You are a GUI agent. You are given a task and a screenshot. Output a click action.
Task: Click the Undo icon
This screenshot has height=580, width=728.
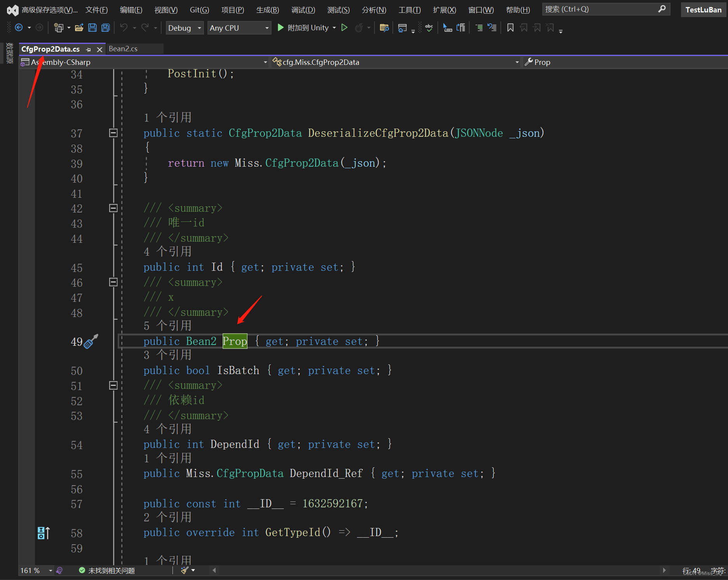pos(124,28)
